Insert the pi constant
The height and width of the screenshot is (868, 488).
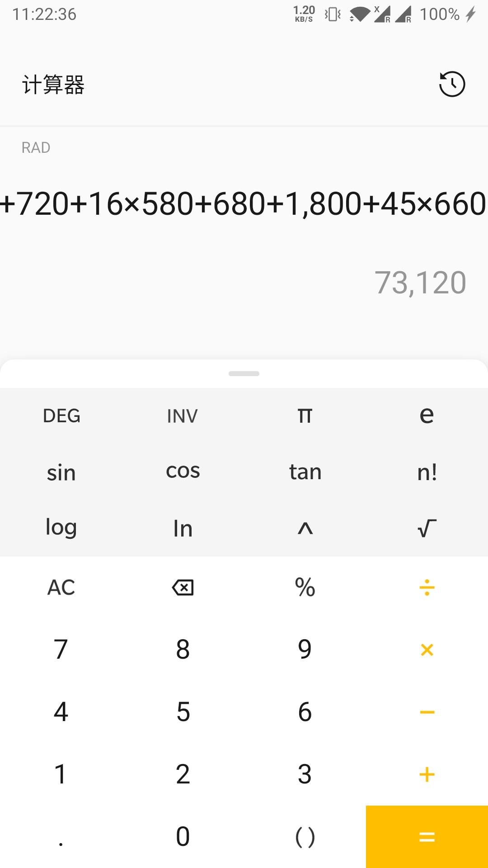click(305, 415)
